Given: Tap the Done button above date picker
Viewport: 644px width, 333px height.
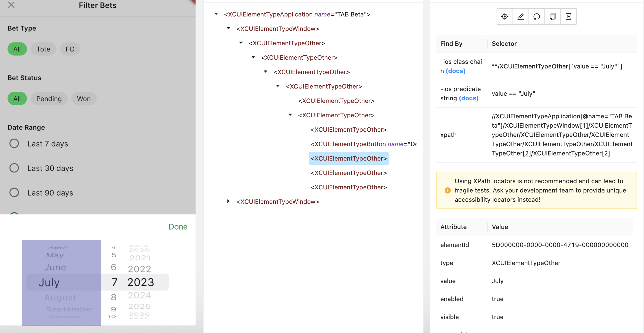Looking at the screenshot, I should 178,227.
